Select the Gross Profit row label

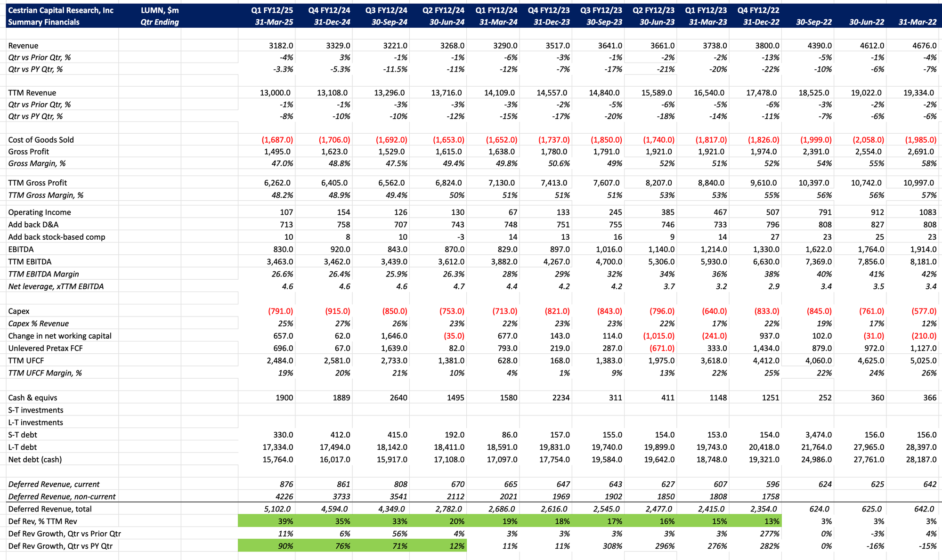point(29,152)
